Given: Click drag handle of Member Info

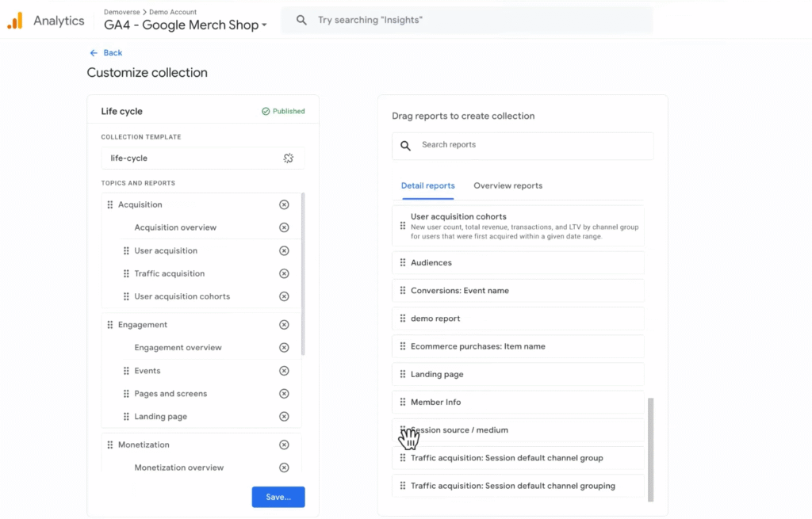Looking at the screenshot, I should pos(402,403).
